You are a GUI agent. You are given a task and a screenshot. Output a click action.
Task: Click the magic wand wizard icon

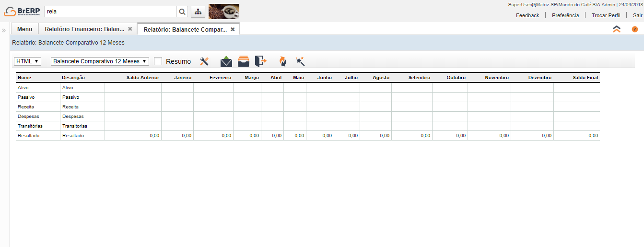coord(300,61)
